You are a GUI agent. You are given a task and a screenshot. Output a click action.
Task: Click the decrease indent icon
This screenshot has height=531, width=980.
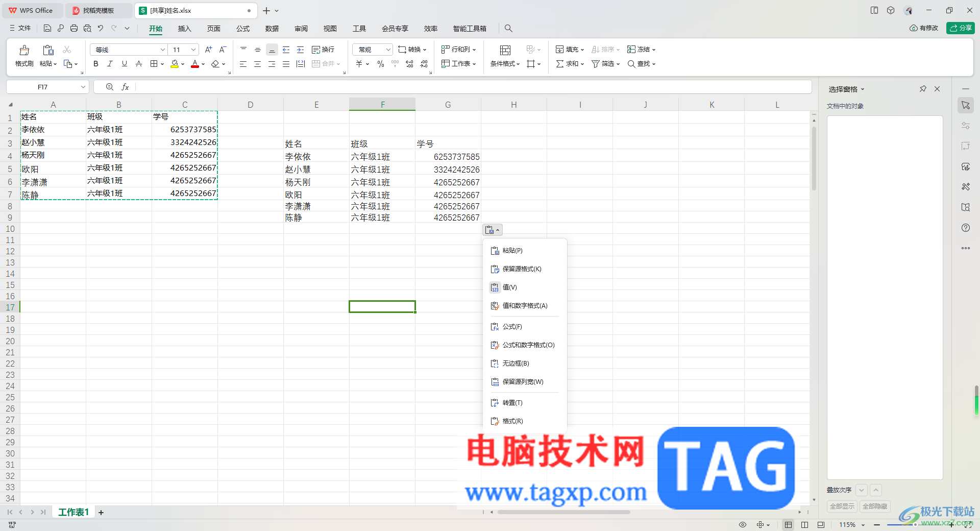click(286, 50)
